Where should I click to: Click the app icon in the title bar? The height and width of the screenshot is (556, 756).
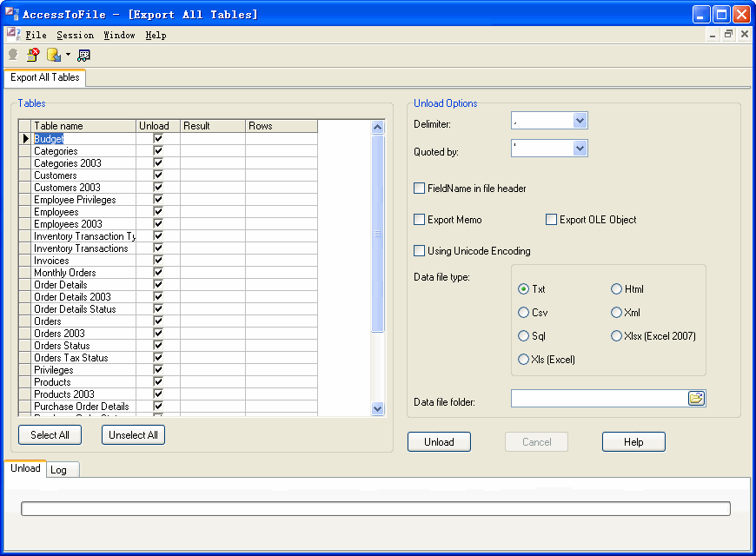12,14
